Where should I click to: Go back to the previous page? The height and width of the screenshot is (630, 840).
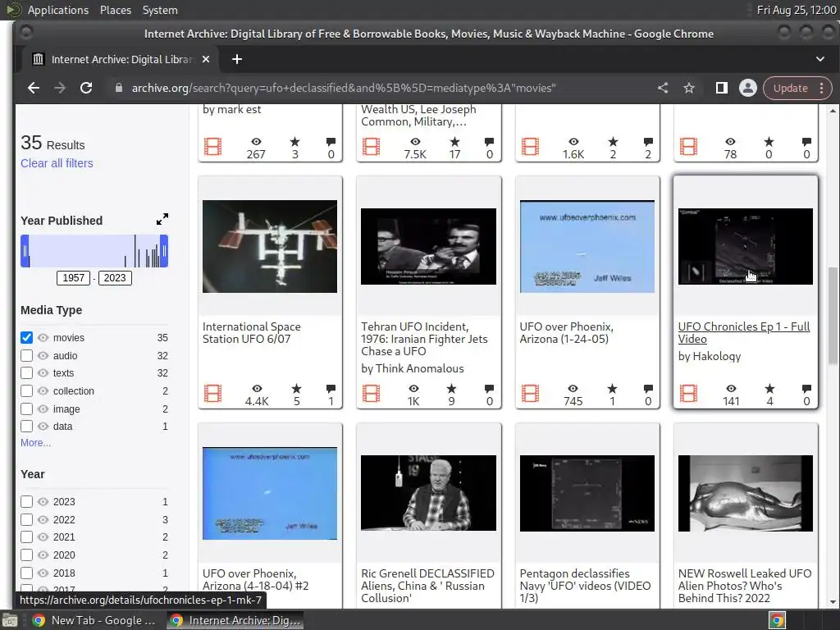(33, 88)
